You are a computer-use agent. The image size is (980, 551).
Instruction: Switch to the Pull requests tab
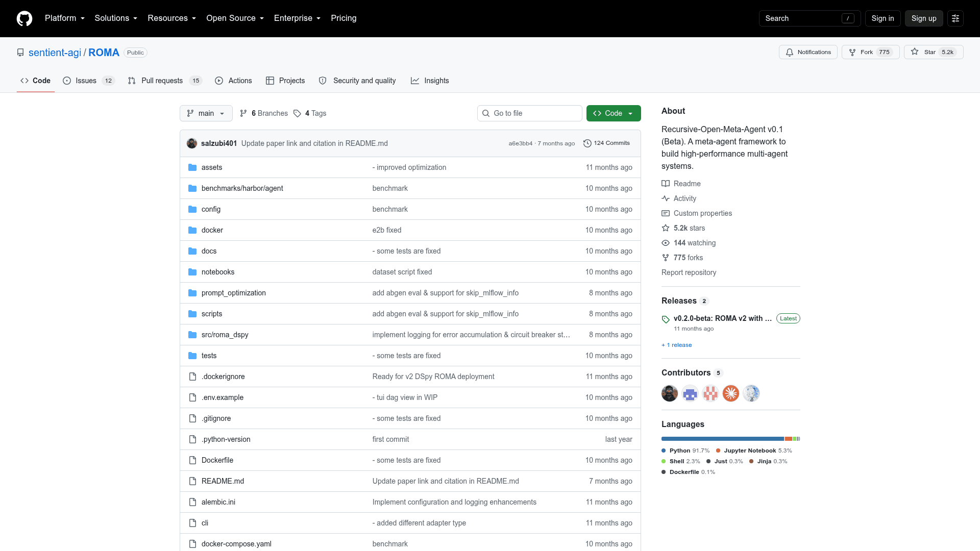pos(165,81)
